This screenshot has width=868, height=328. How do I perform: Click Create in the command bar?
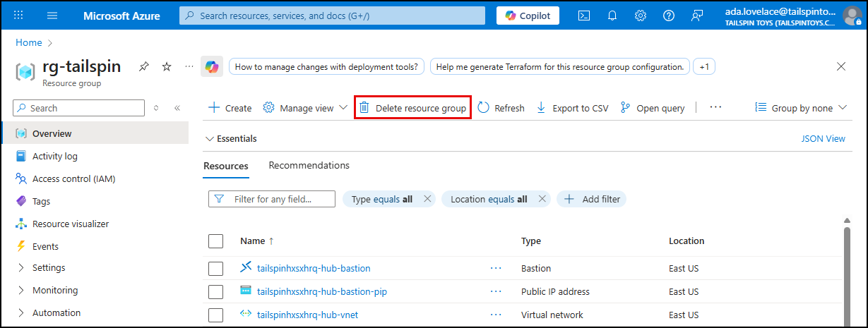click(x=230, y=108)
